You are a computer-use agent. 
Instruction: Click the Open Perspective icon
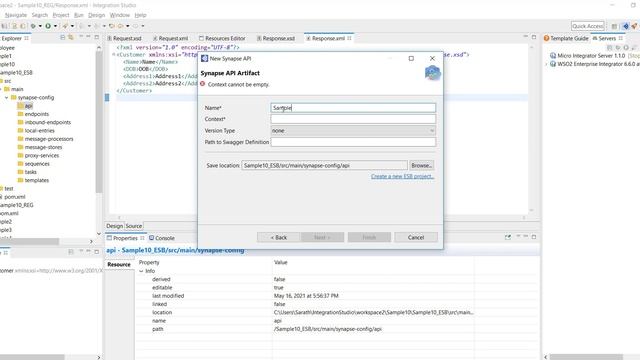click(614, 26)
